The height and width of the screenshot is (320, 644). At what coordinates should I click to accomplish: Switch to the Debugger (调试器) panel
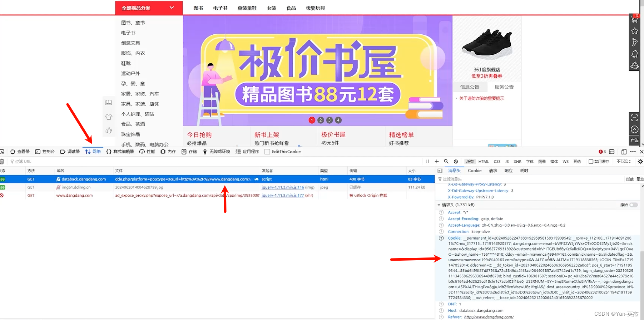point(70,152)
